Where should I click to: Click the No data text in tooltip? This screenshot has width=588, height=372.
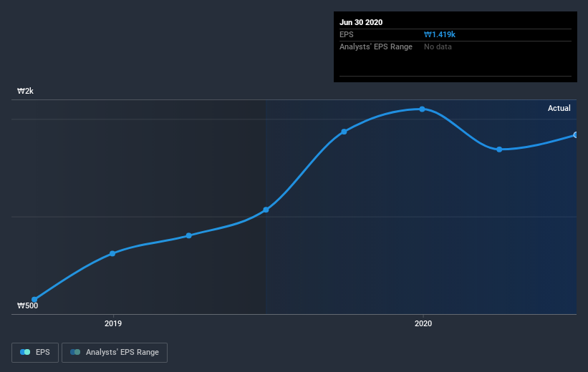click(438, 46)
